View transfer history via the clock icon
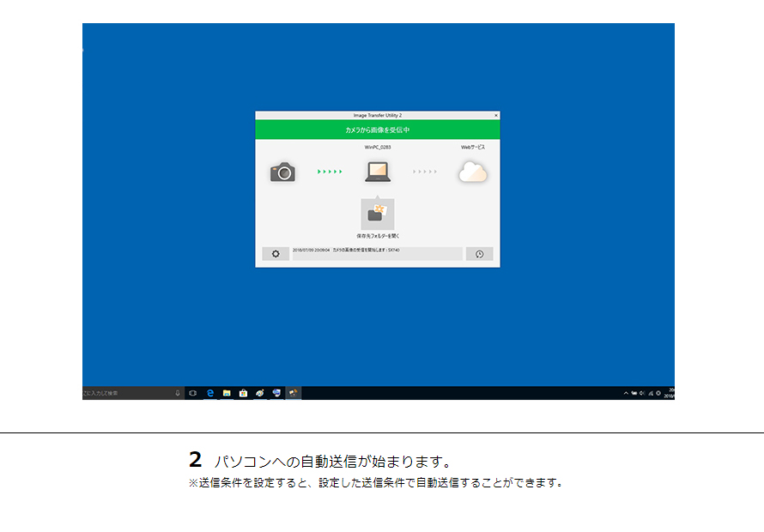This screenshot has width=764, height=532. [480, 253]
